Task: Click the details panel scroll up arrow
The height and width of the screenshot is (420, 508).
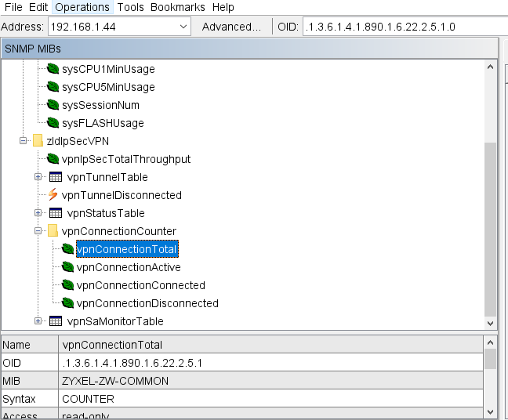Action: pos(491,342)
